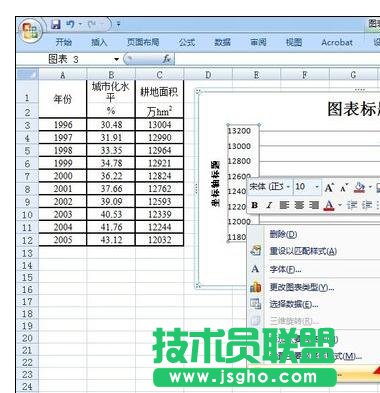Click the 城市化水平 header cell
The height and width of the screenshot is (393, 380).
[111, 92]
